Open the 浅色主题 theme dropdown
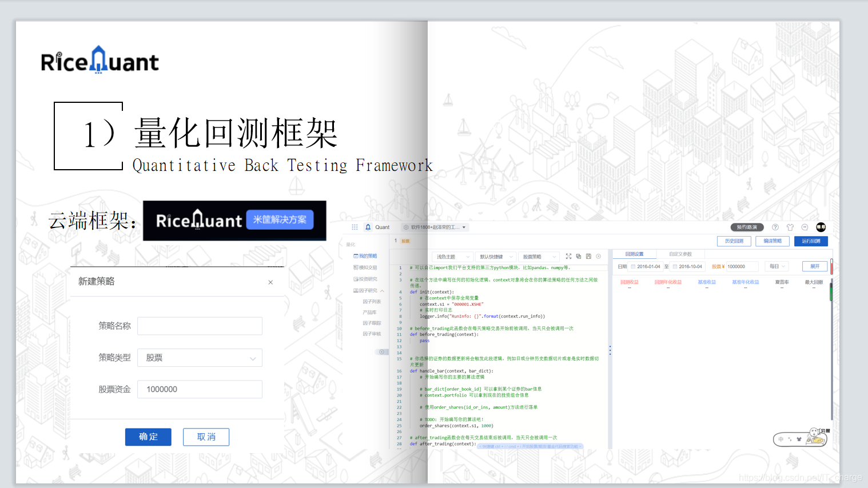 pos(453,257)
